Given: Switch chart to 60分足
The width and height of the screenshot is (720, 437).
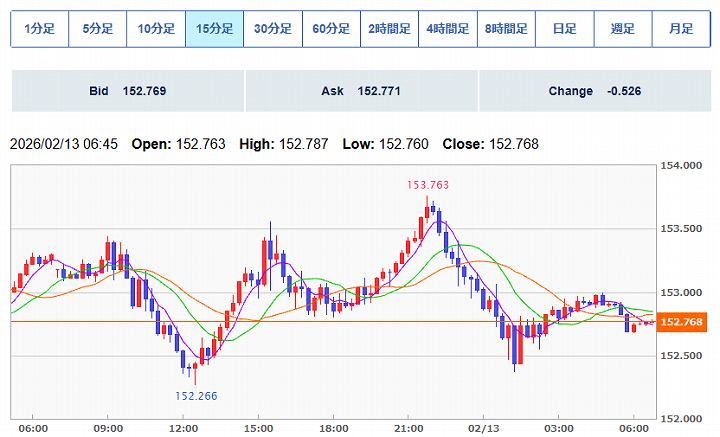Looking at the screenshot, I should pos(331,29).
